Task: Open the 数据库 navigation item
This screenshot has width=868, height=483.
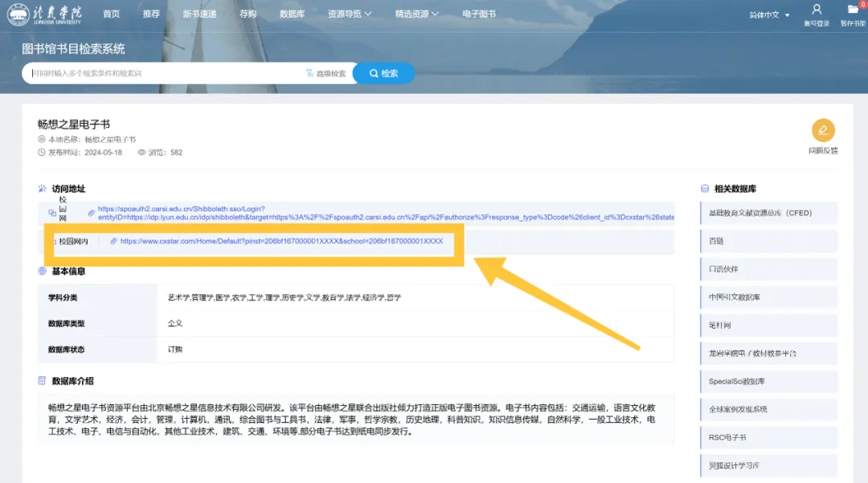Action: 292,14
